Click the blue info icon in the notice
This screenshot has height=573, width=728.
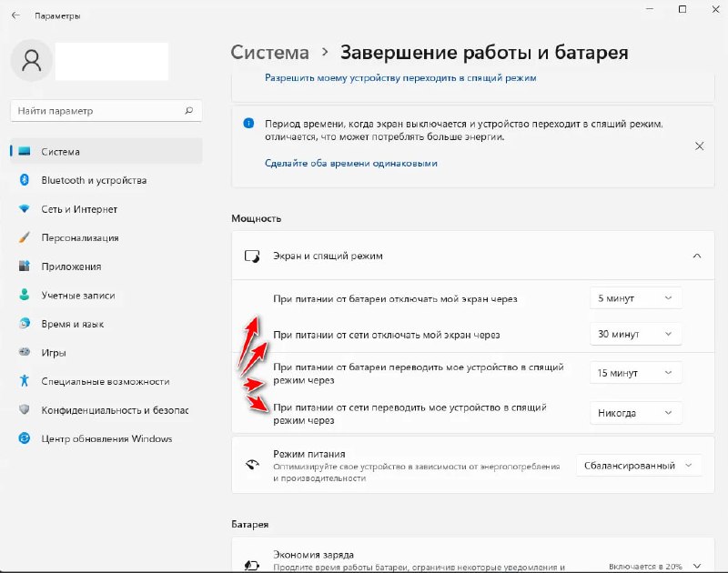click(x=248, y=124)
